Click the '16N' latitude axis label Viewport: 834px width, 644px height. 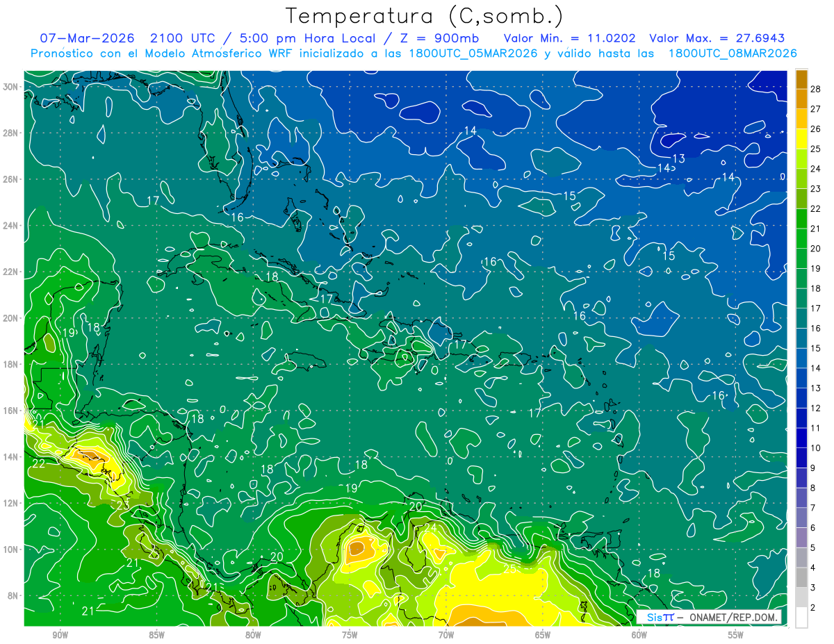(11, 411)
